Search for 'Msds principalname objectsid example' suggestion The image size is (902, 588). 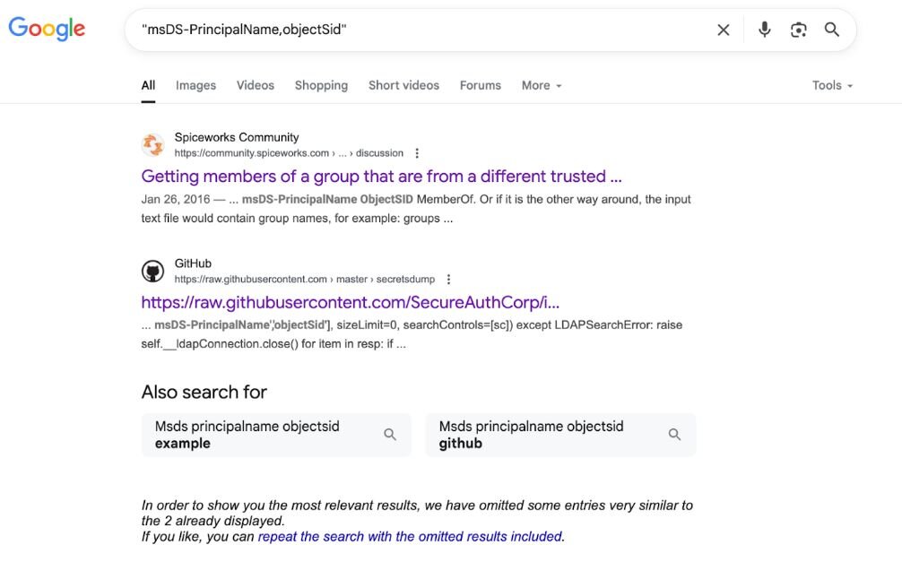point(276,435)
